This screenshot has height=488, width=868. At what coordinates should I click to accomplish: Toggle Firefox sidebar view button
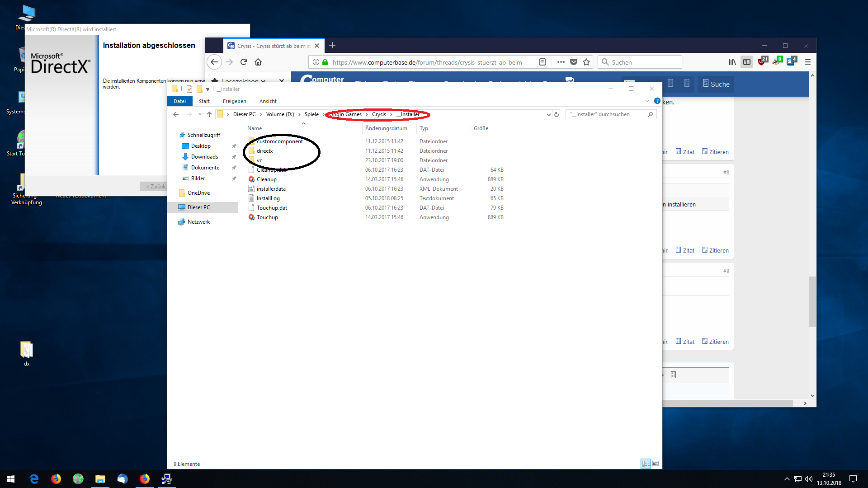pyautogui.click(x=747, y=62)
